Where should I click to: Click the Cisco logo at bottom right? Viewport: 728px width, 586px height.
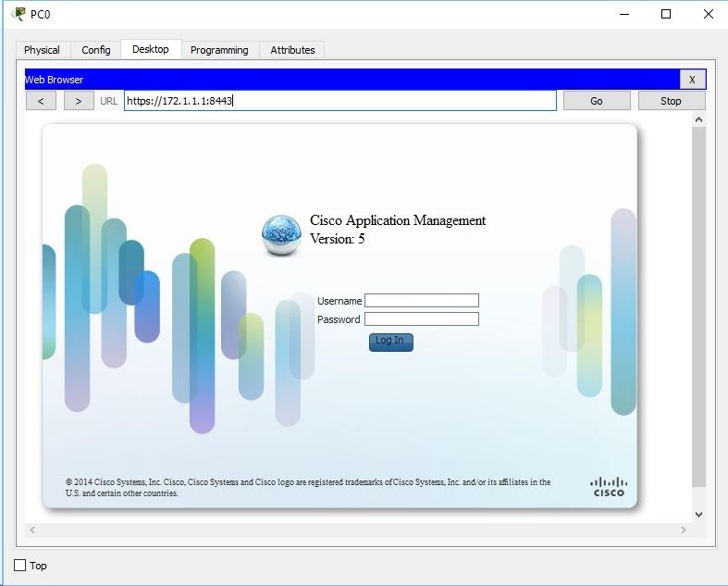coord(609,487)
